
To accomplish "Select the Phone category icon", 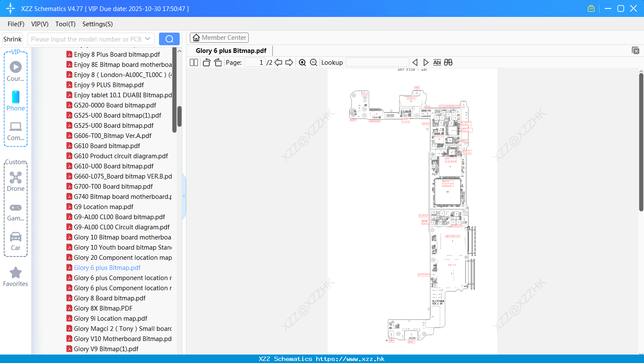I will coord(16,101).
